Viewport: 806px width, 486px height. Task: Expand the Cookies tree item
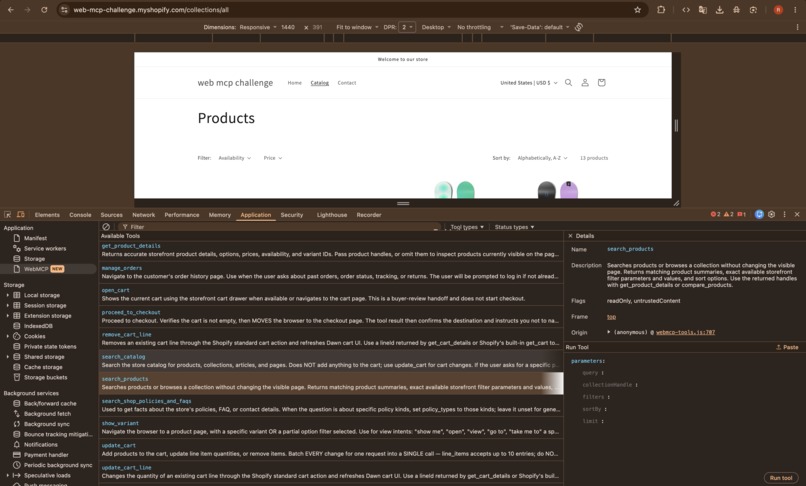(8, 336)
